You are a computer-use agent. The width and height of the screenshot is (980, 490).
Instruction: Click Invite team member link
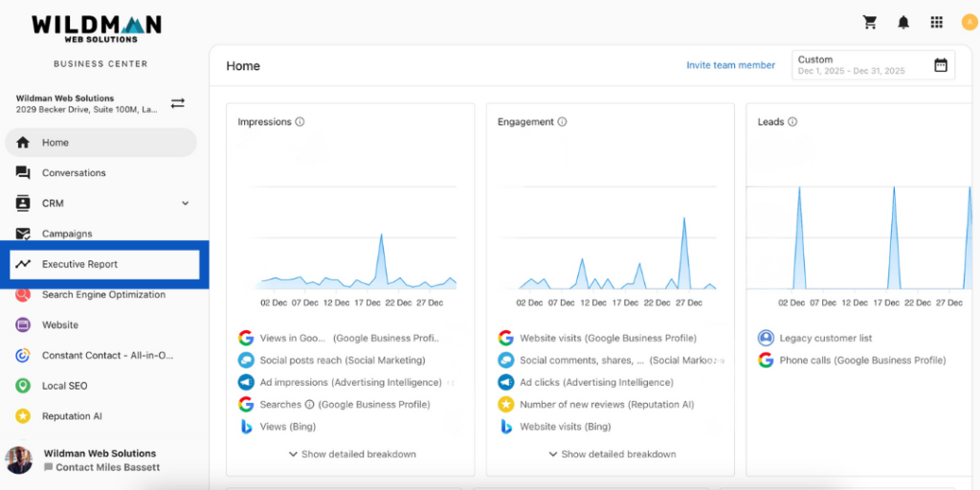point(730,65)
